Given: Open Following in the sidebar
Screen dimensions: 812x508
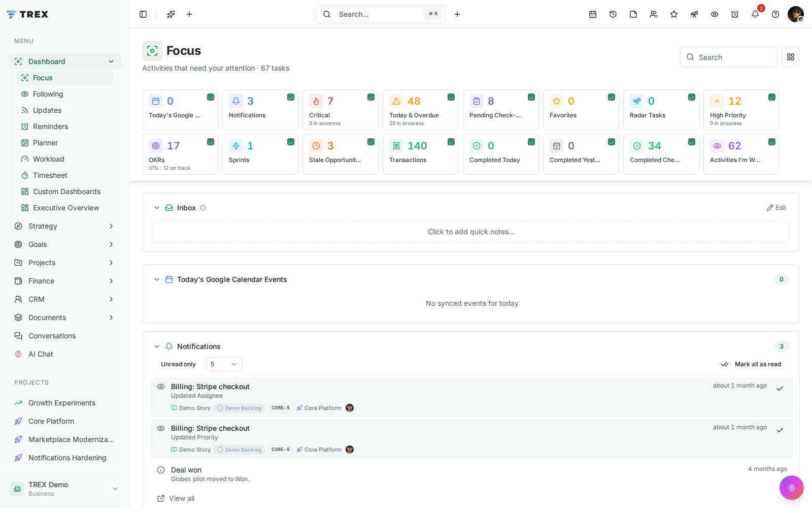Looking at the screenshot, I should pos(64,94).
